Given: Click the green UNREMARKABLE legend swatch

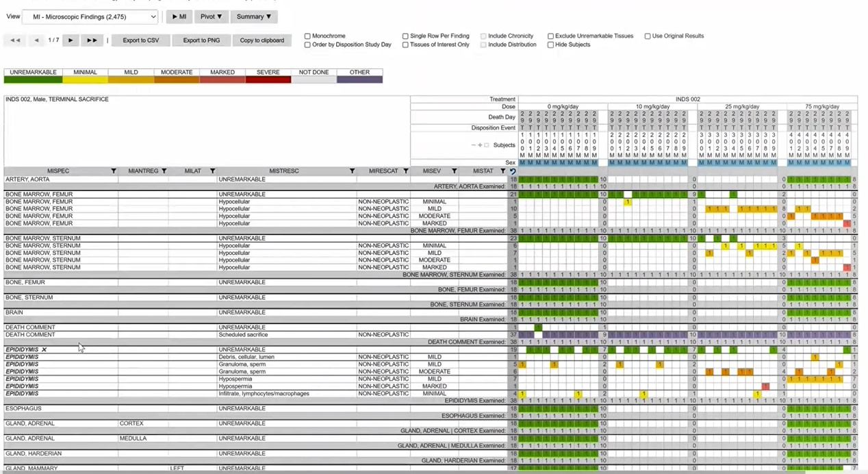Looking at the screenshot, I should coord(34,79).
